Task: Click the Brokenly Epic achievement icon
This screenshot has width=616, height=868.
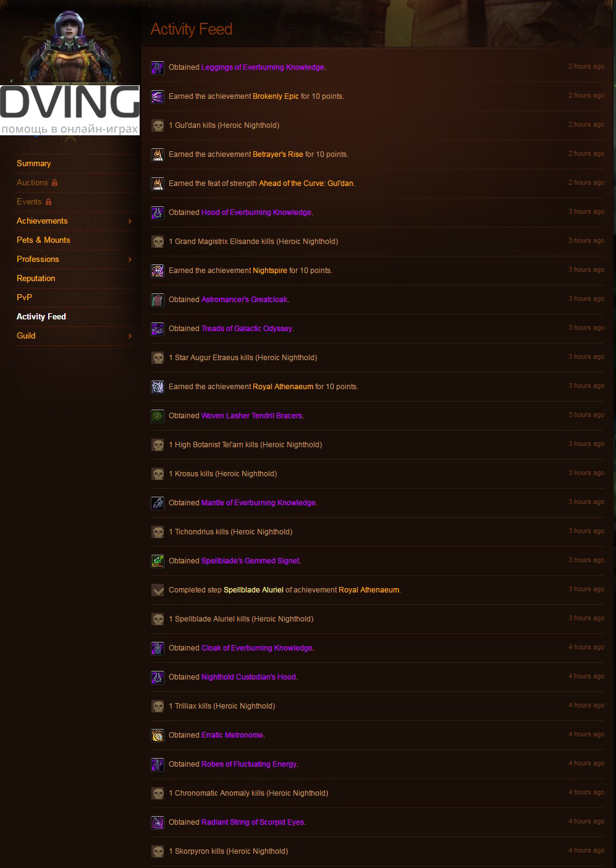Action: [x=158, y=96]
